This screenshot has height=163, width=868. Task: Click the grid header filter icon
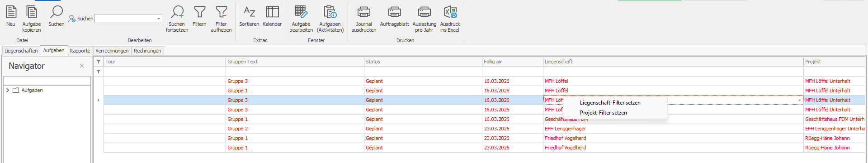pos(99,62)
